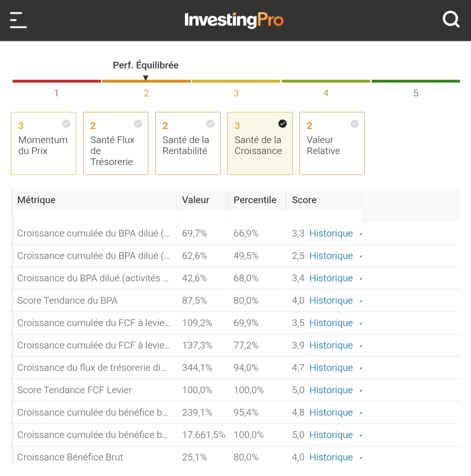Select the Santé Flux de Trésorerie card
The height and width of the screenshot is (476, 471).
pos(115,143)
